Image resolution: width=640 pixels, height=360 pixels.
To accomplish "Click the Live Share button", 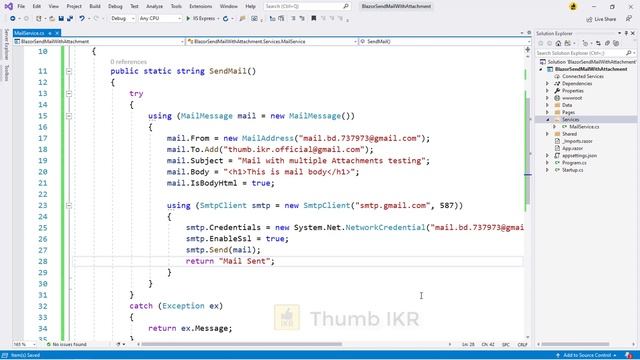I will click(601, 19).
